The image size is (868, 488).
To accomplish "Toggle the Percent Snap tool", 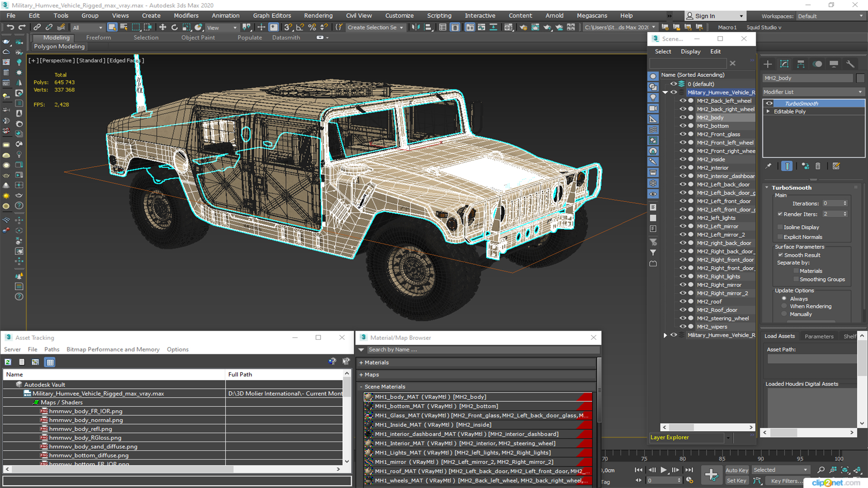I will click(311, 28).
